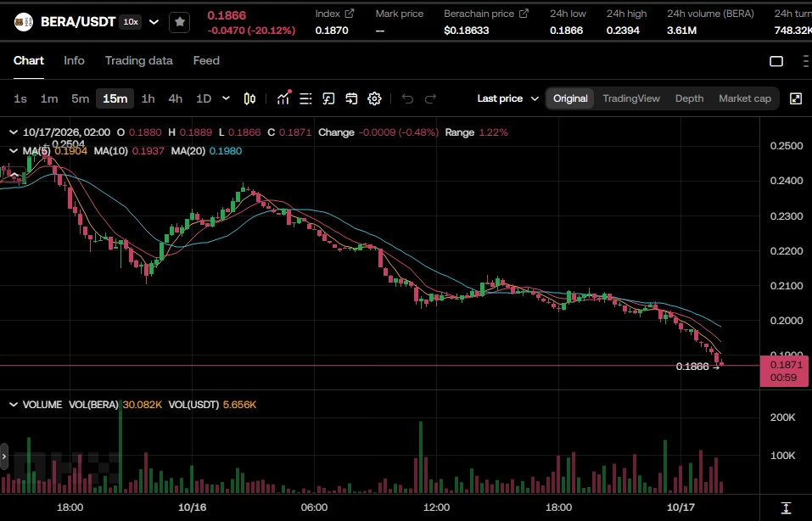Click the toolbar icon left of the calendar
Image resolution: width=812 pixels, height=521 pixels.
pos(328,98)
